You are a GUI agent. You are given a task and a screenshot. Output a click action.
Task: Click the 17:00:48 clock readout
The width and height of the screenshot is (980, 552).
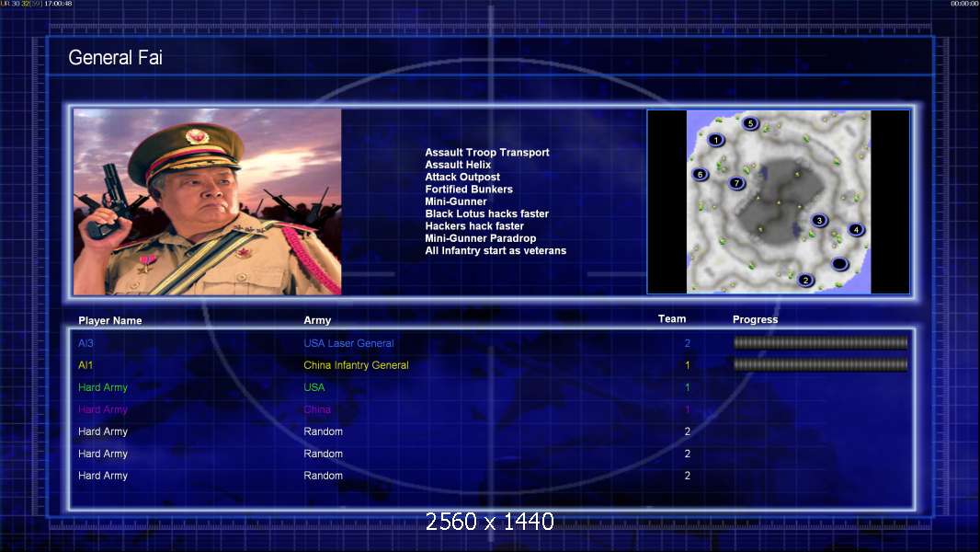(58, 4)
